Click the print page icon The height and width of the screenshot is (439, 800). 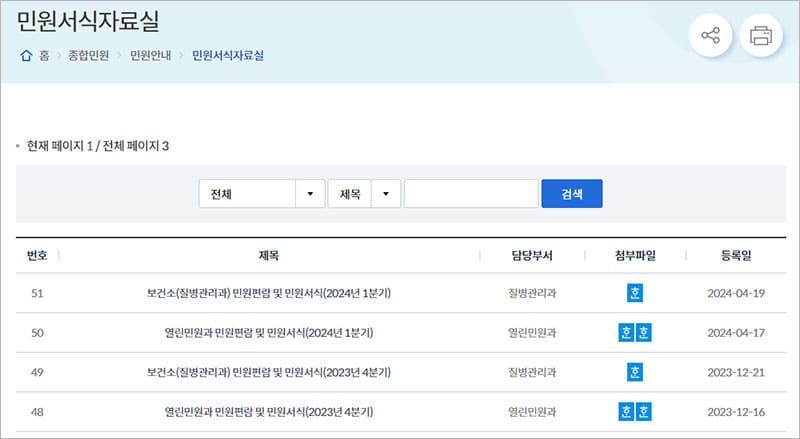761,37
